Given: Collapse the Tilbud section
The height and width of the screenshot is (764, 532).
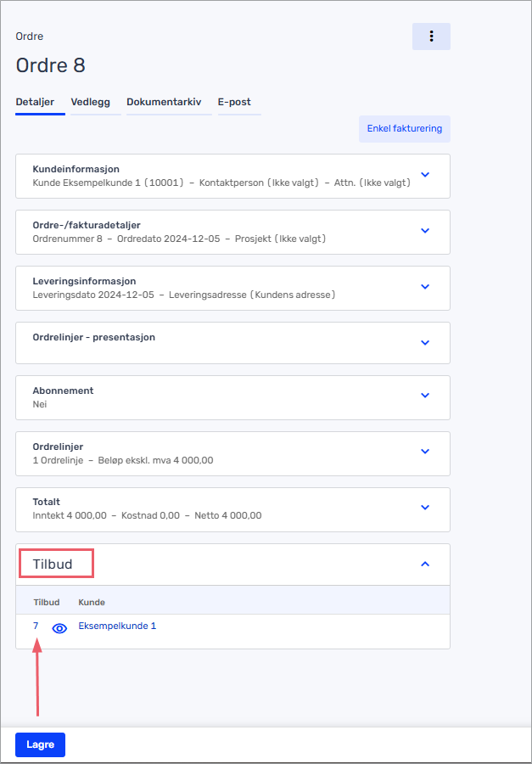Looking at the screenshot, I should click(x=425, y=564).
